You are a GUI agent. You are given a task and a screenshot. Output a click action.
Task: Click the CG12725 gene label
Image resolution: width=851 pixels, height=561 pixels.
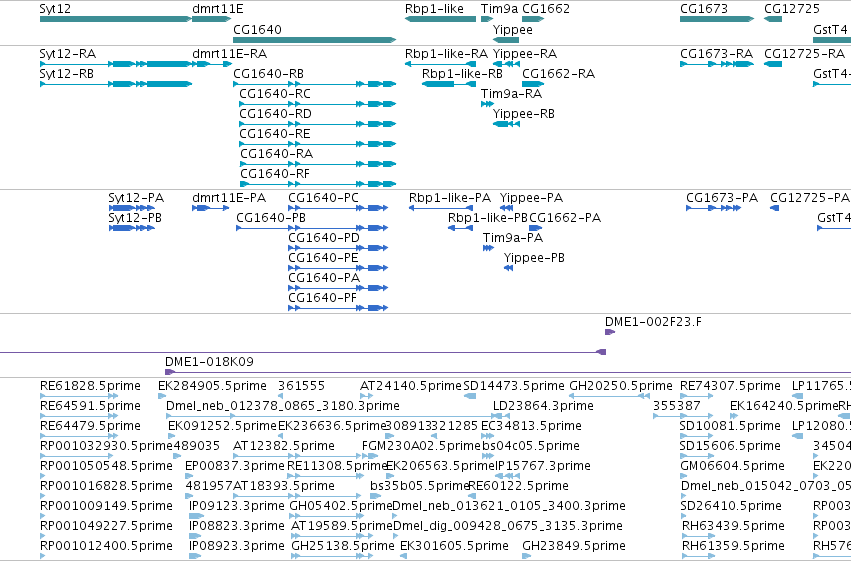click(x=792, y=9)
